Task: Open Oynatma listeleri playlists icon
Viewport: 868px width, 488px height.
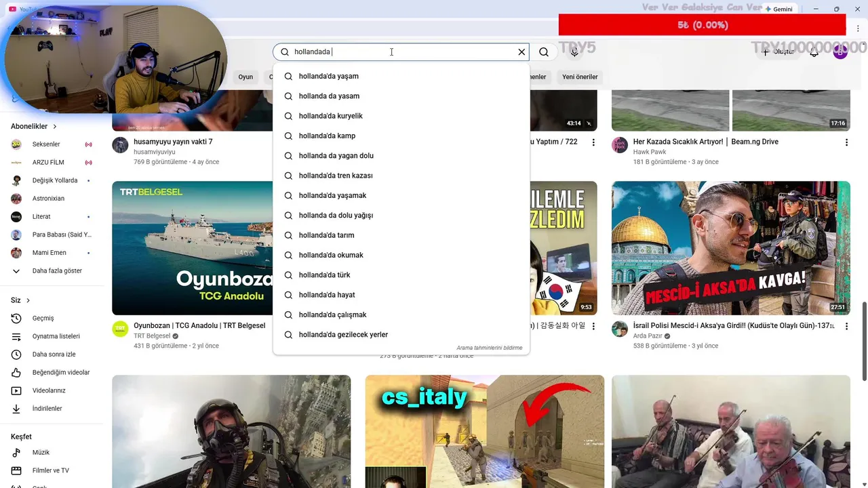Action: coord(16,337)
